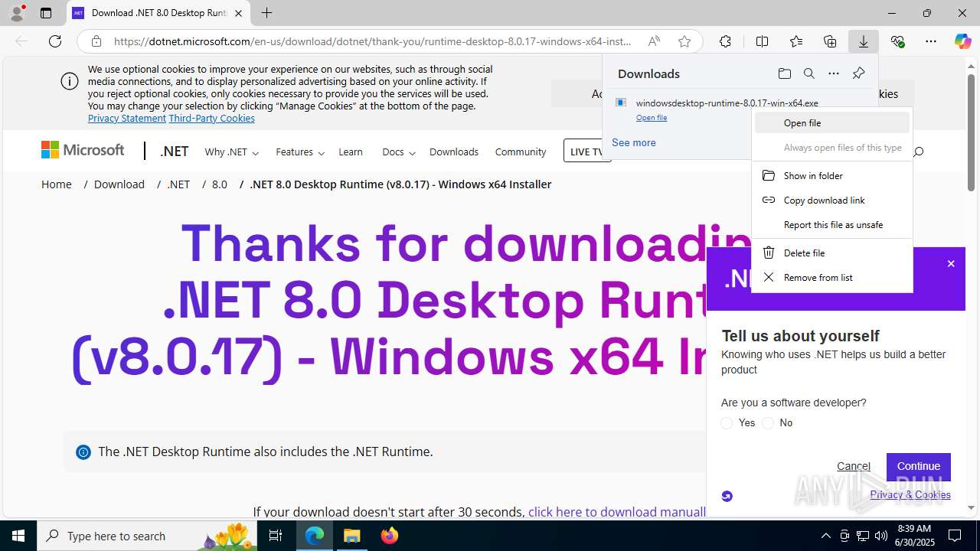The height and width of the screenshot is (551, 980).
Task: Click Cancel in the survey
Action: pyautogui.click(x=854, y=466)
